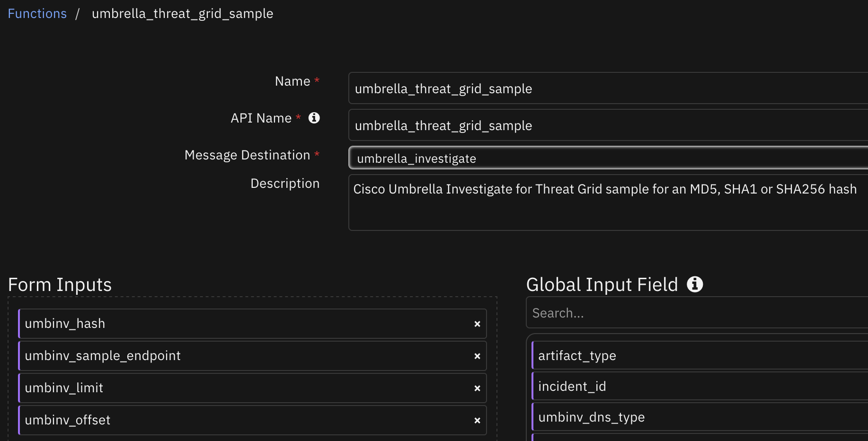The image size is (868, 441).
Task: Click the API Name info icon
Action: [x=314, y=118]
